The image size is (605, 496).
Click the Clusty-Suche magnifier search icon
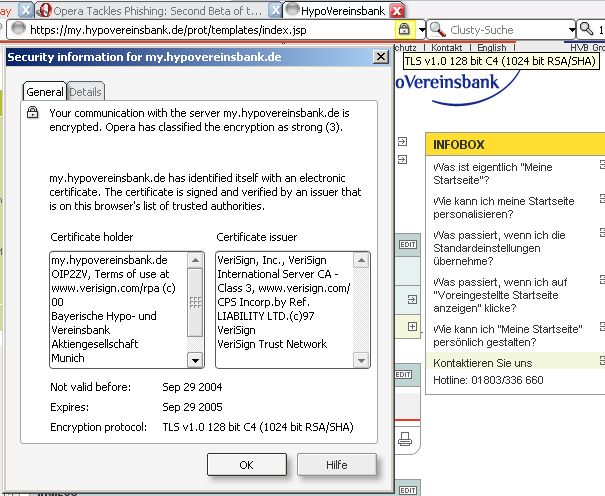438,30
